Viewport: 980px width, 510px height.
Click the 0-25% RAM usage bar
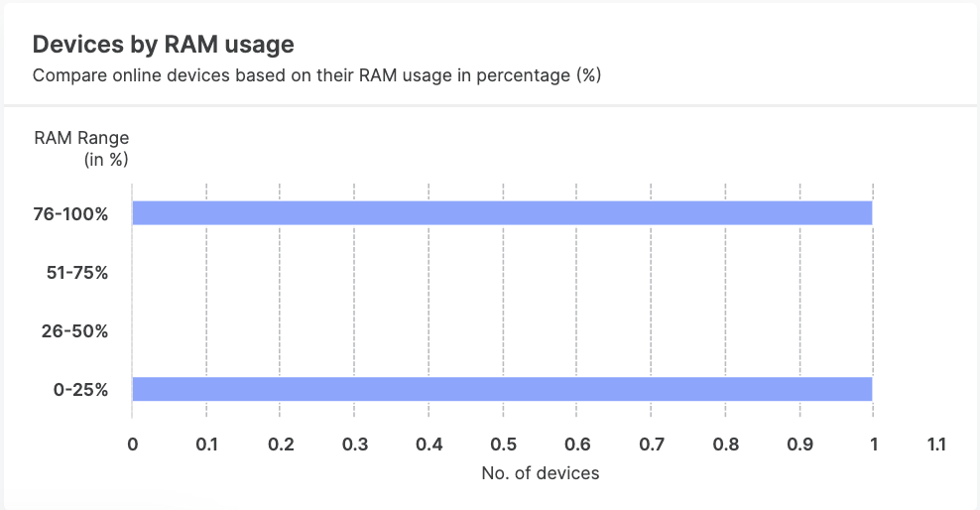pyautogui.click(x=502, y=389)
